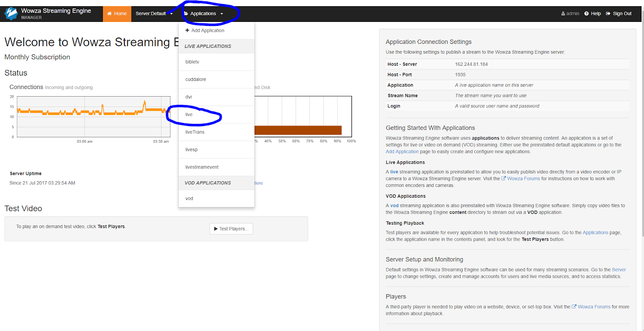Click the Application Connection Settings heading
Screen dimensions: 644x331
[x=428, y=42]
